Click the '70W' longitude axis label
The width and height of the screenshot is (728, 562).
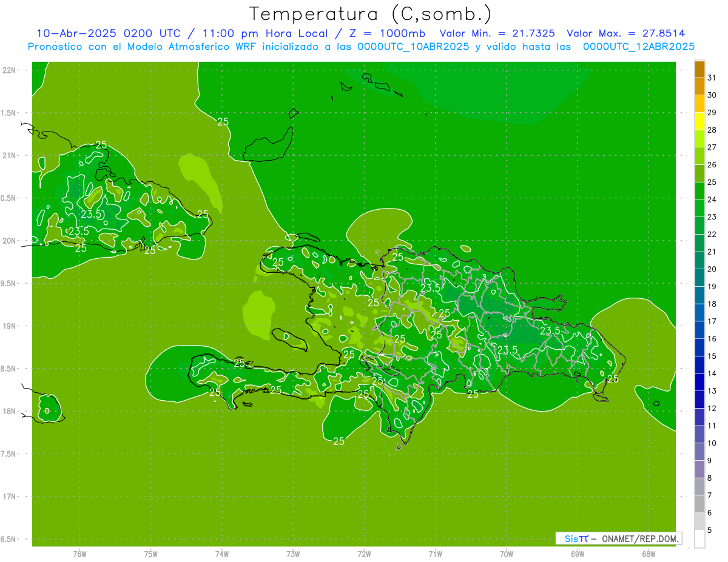click(507, 554)
